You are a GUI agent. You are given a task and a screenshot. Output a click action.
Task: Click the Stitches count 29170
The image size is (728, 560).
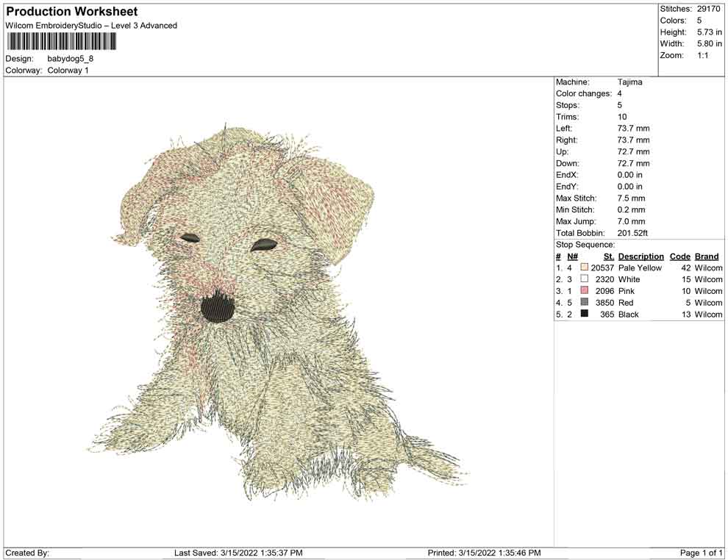coord(708,9)
